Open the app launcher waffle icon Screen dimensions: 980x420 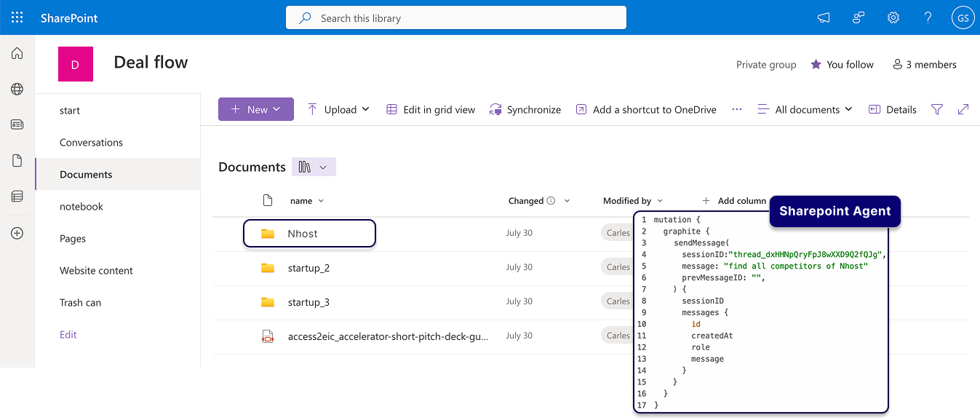pyautogui.click(x=17, y=17)
